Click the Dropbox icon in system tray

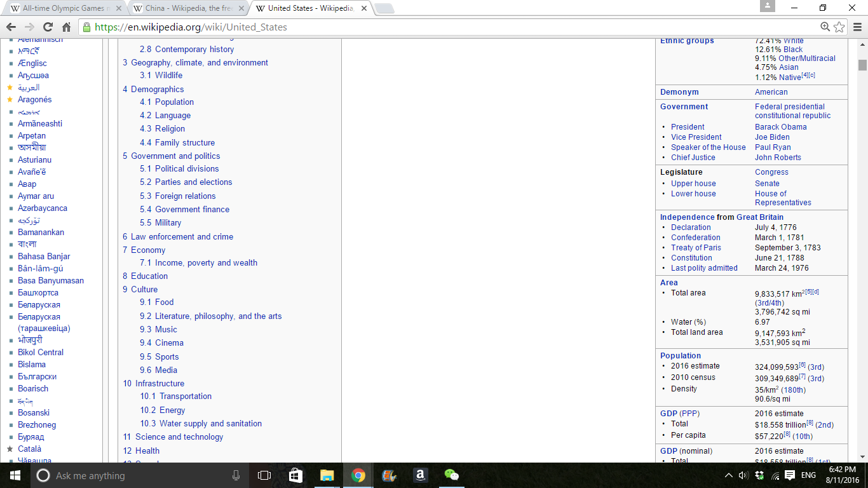click(759, 475)
